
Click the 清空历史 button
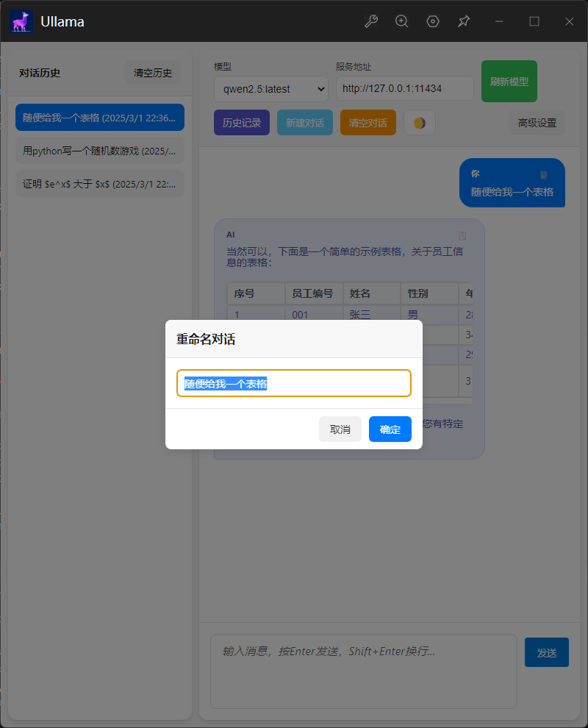tap(153, 73)
